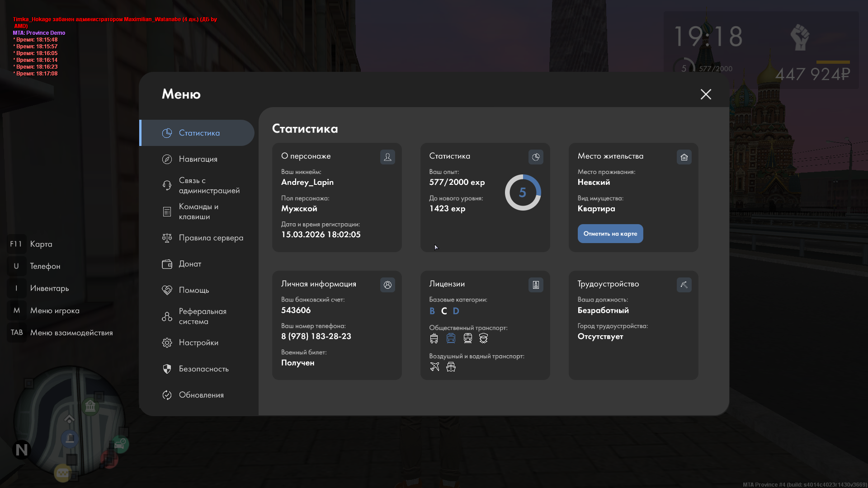Open the Безопасность section
Screen dimensions: 868x488
tap(203, 369)
